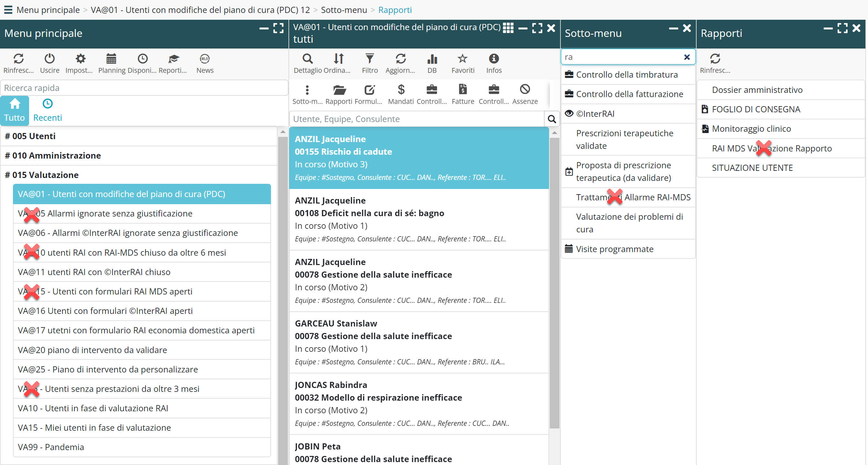Click the Assenze icon
The image size is (868, 465).
[x=525, y=90]
